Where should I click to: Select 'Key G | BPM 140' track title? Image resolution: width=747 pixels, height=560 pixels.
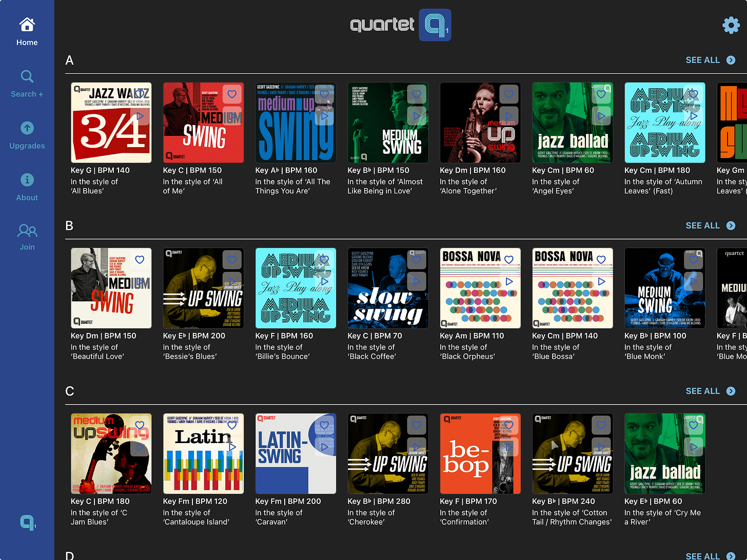pyautogui.click(x=100, y=170)
